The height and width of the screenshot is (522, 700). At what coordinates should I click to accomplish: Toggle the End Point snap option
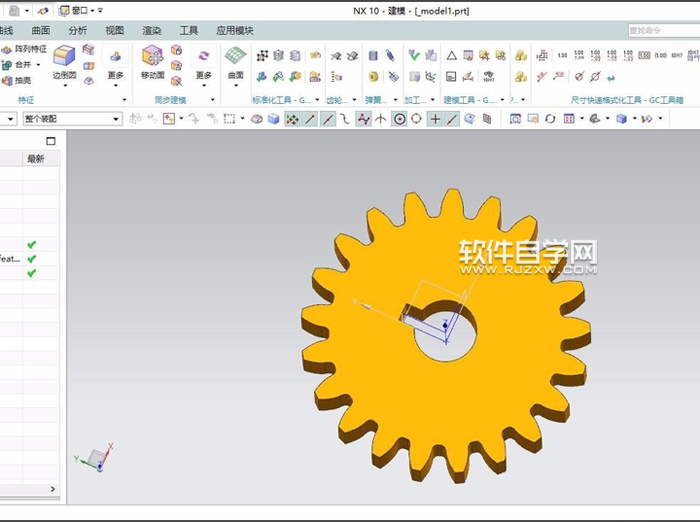pyautogui.click(x=310, y=119)
